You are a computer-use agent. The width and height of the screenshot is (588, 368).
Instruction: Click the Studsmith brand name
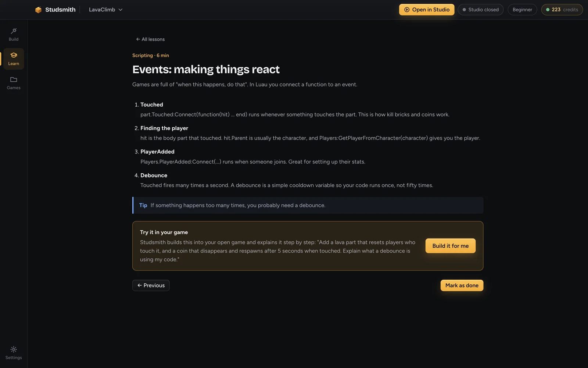tap(60, 10)
